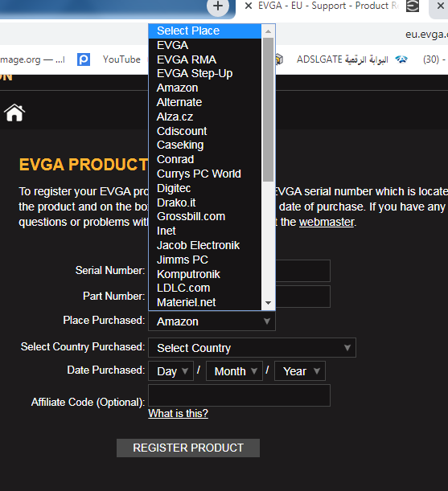The width and height of the screenshot is (448, 491).
Task: Choose LDLC.com from the list
Action: point(205,288)
